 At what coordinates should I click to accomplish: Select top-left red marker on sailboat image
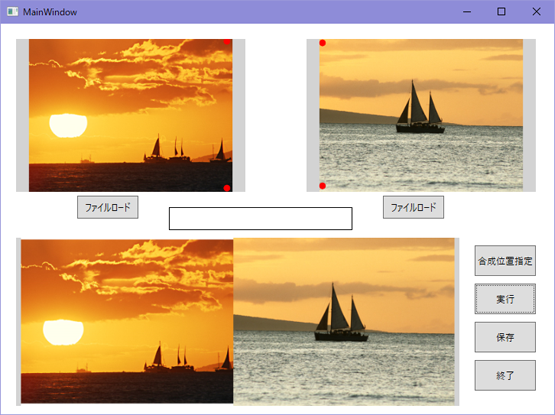[x=322, y=43]
